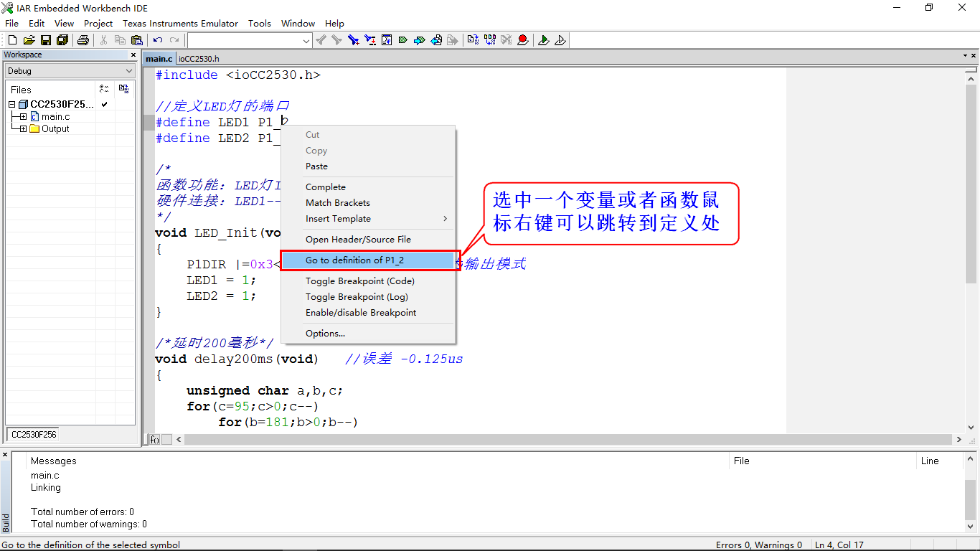Click the Find Previous toolbar icon

tap(321, 40)
